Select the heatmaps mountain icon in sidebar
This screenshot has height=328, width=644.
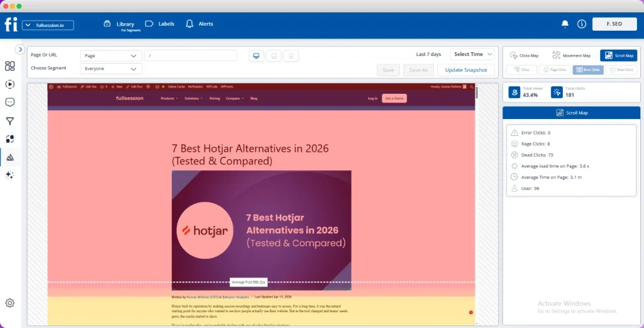coord(10,157)
